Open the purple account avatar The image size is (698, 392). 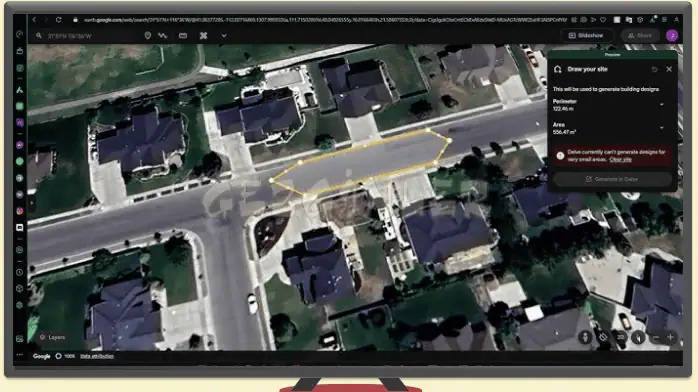point(672,36)
